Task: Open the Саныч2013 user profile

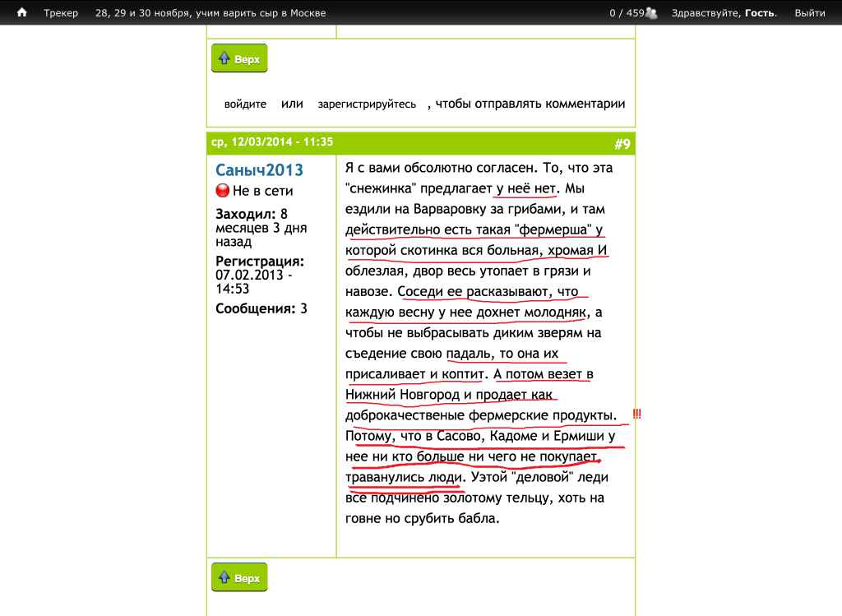Action: tap(259, 170)
